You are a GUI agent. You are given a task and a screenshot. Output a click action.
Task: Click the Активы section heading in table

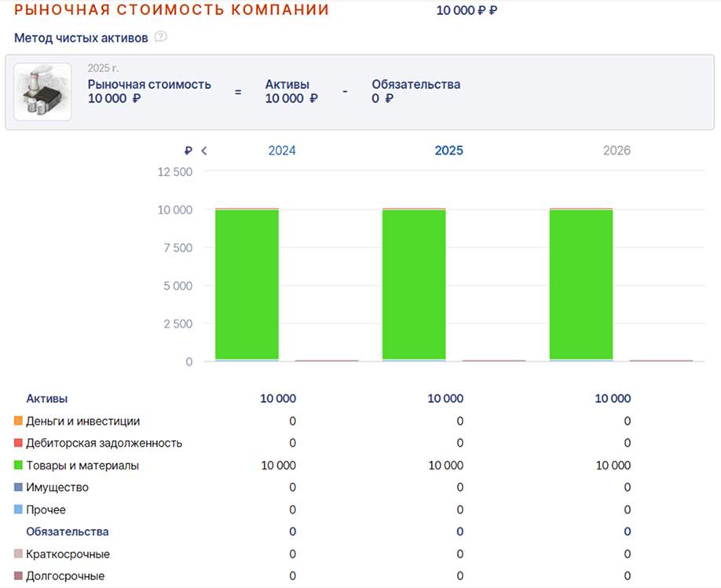click(47, 399)
